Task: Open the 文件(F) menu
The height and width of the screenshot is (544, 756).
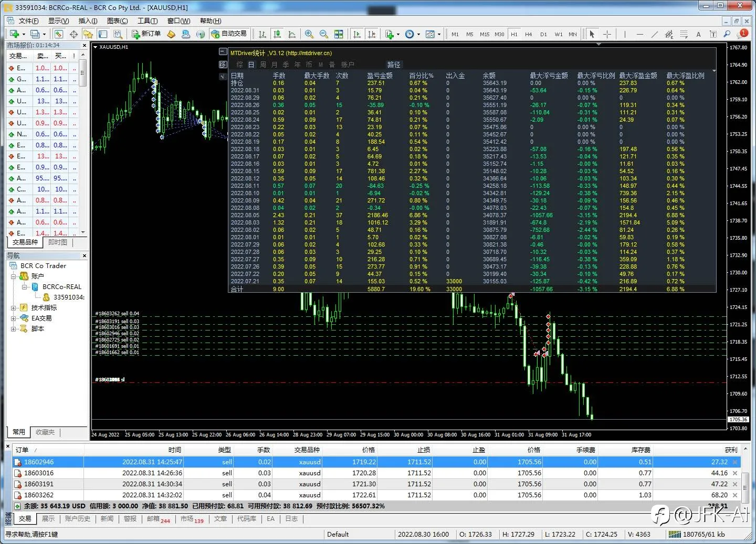Action: (28, 21)
